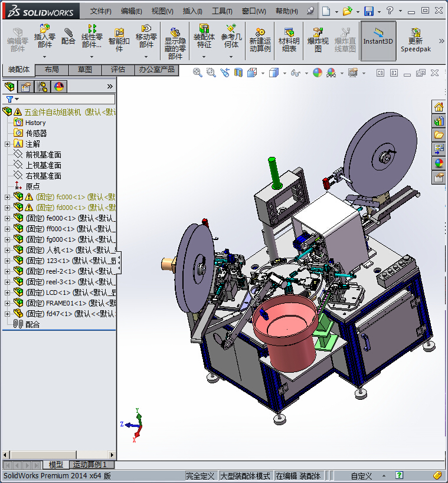The width and height of the screenshot is (448, 483).
Task: Select 前视基准面 in the tree
Action: click(43, 155)
